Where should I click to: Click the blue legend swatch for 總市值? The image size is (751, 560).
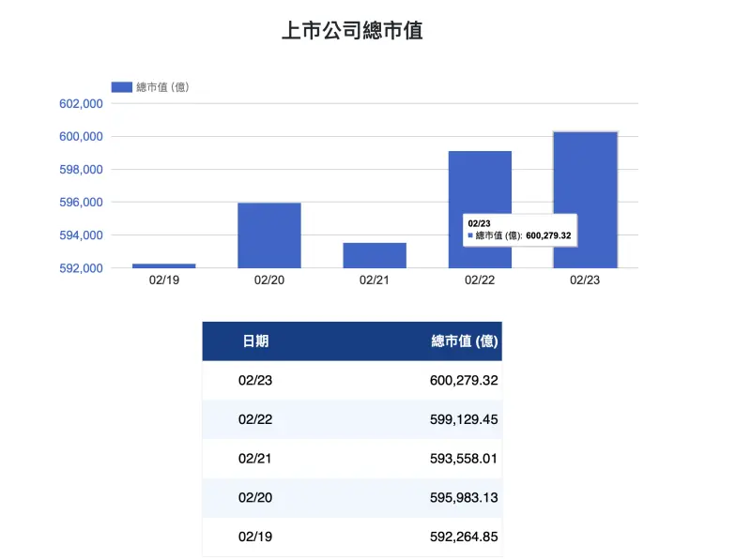122,87
